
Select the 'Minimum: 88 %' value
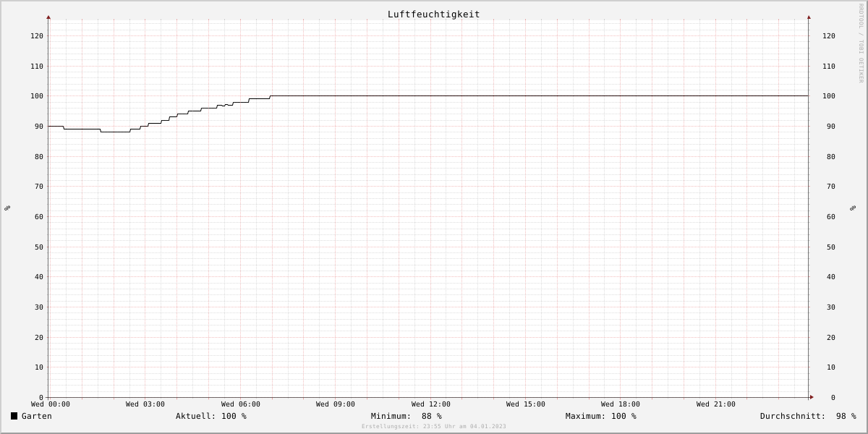[407, 416]
